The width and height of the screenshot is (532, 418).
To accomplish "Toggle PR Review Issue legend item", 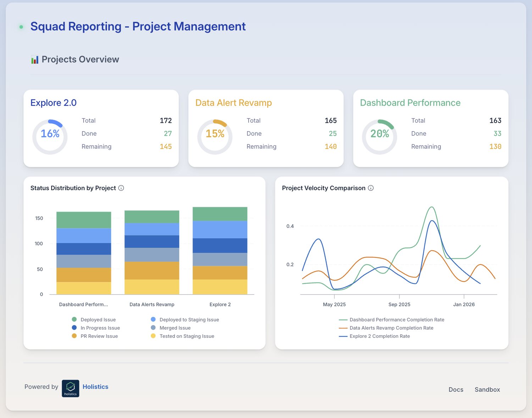I will click(x=95, y=336).
